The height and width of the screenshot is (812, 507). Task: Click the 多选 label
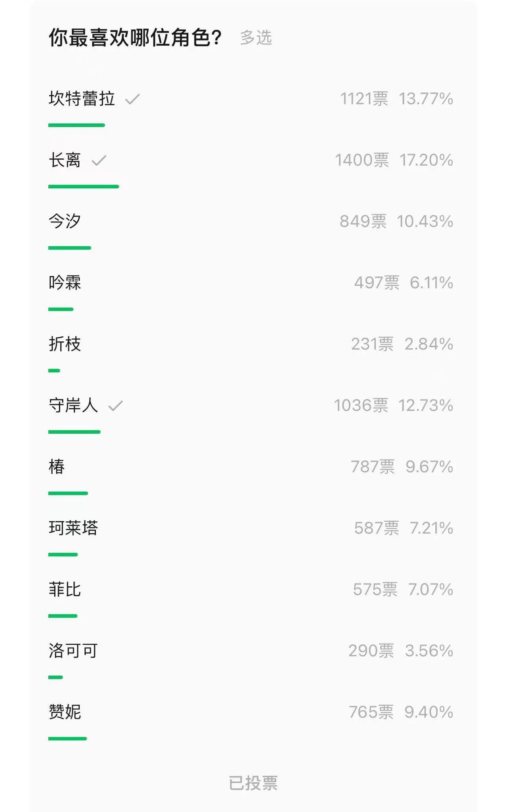(x=256, y=38)
